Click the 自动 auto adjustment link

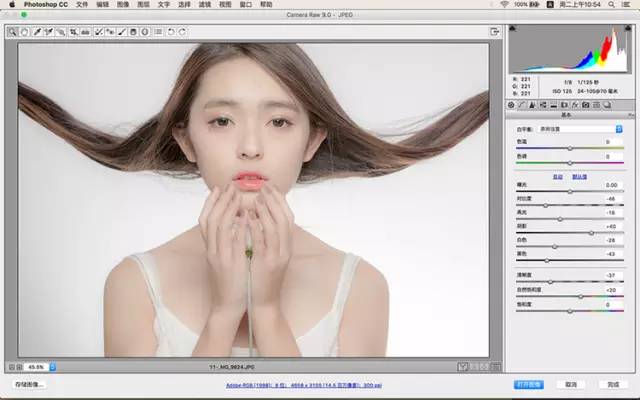click(558, 176)
